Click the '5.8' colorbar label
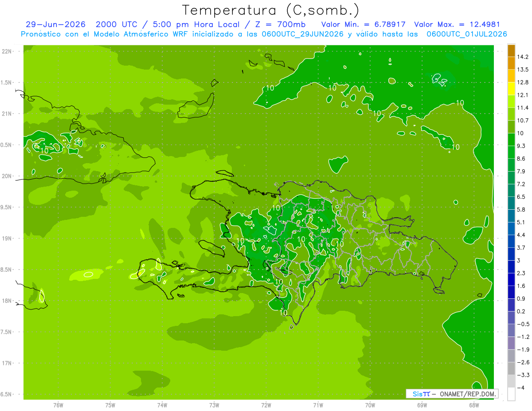 click(x=522, y=209)
